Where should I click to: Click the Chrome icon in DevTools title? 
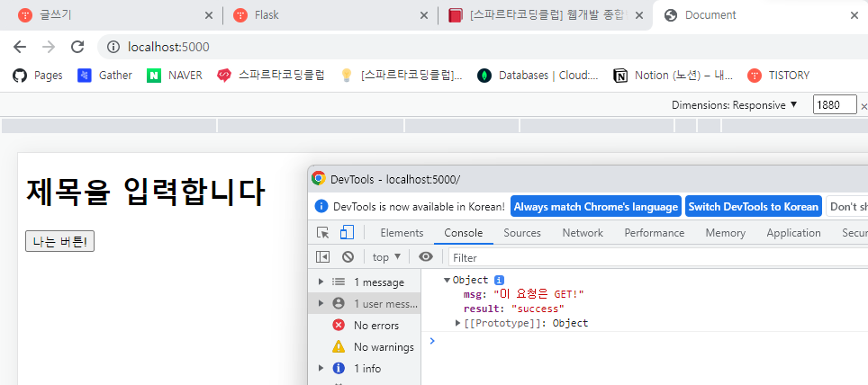319,178
